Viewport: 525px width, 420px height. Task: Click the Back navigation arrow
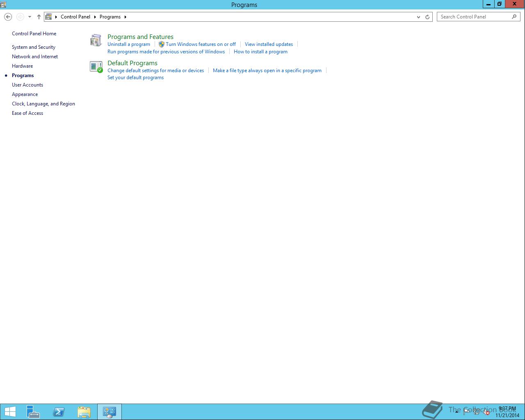pos(8,17)
